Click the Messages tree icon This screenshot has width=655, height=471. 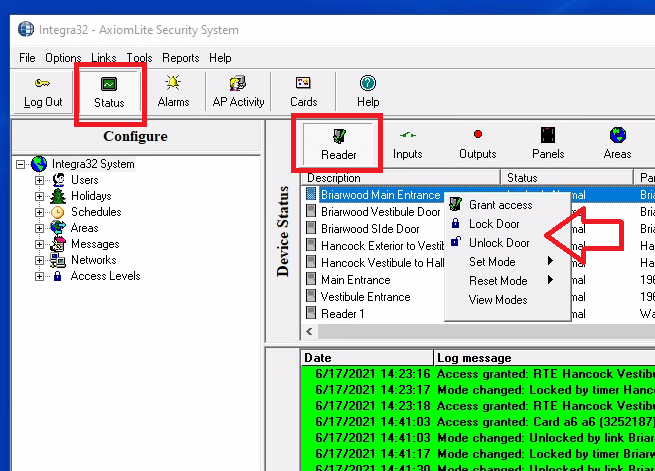(x=58, y=244)
